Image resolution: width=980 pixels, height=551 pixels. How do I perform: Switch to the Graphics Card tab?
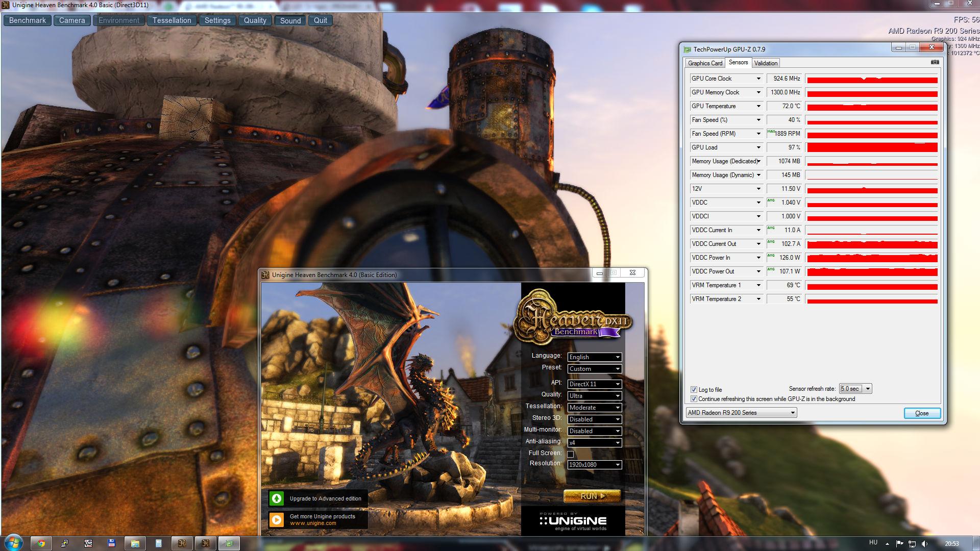pos(705,63)
